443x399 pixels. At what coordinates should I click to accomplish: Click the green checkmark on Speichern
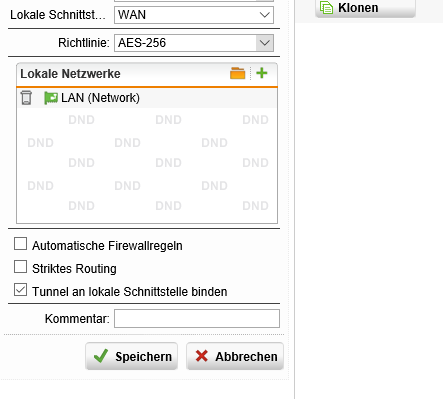coord(101,356)
